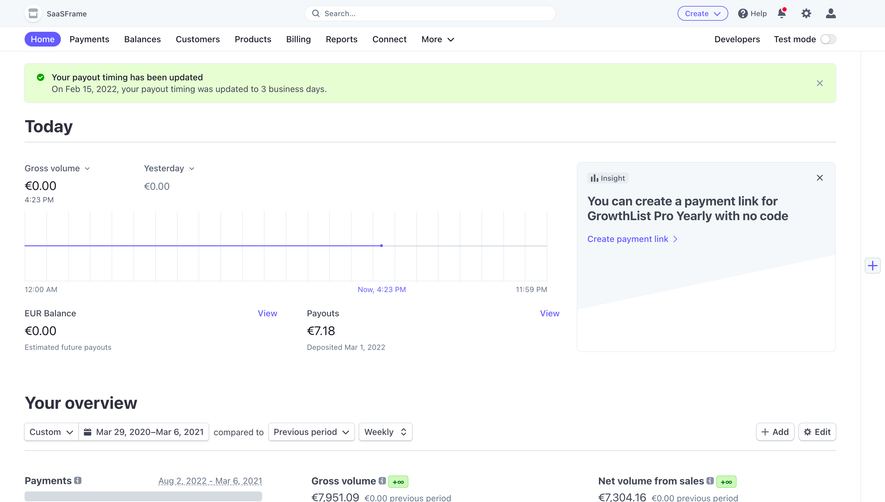The image size is (885, 502).
Task: Open settings gear icon
Action: pyautogui.click(x=806, y=14)
